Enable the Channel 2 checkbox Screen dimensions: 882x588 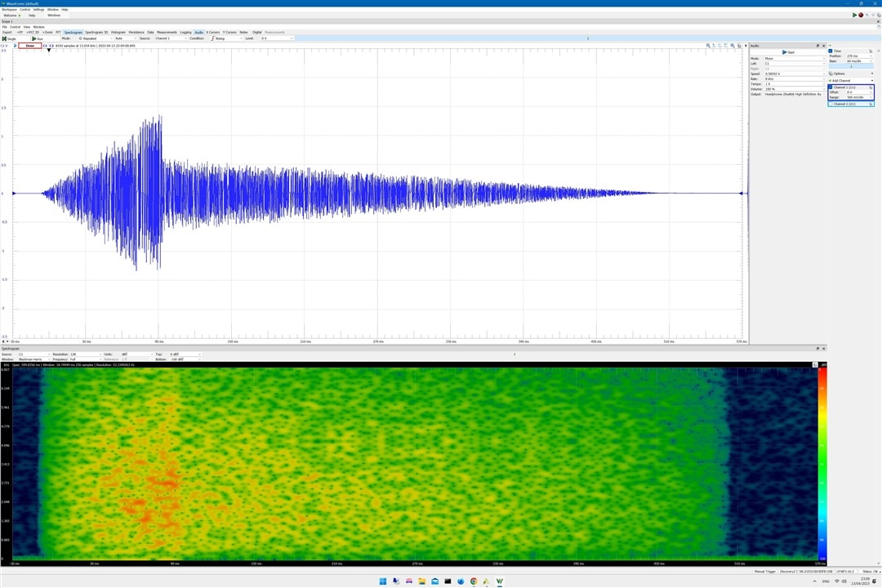point(831,104)
